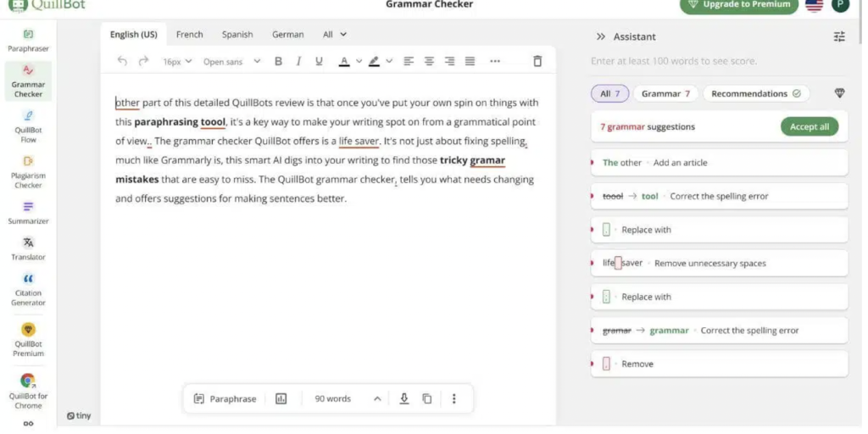Align text left
The height and width of the screenshot is (434, 868).
coord(409,61)
